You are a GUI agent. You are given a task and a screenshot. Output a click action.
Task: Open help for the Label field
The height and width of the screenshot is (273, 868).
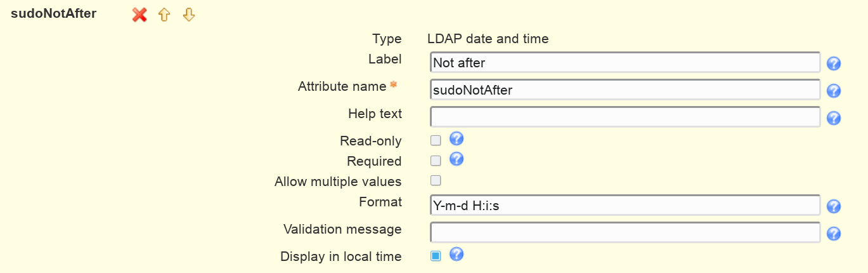coord(834,63)
